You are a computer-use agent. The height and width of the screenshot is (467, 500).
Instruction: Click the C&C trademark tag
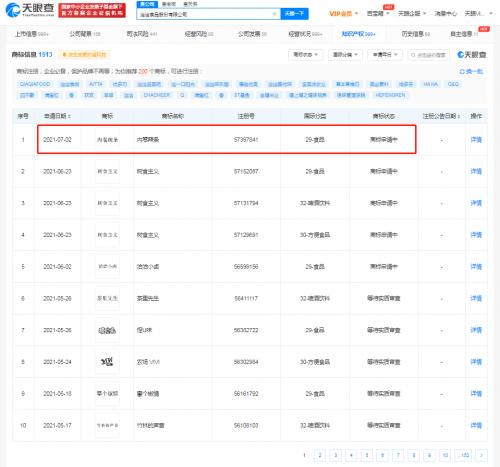click(x=453, y=84)
